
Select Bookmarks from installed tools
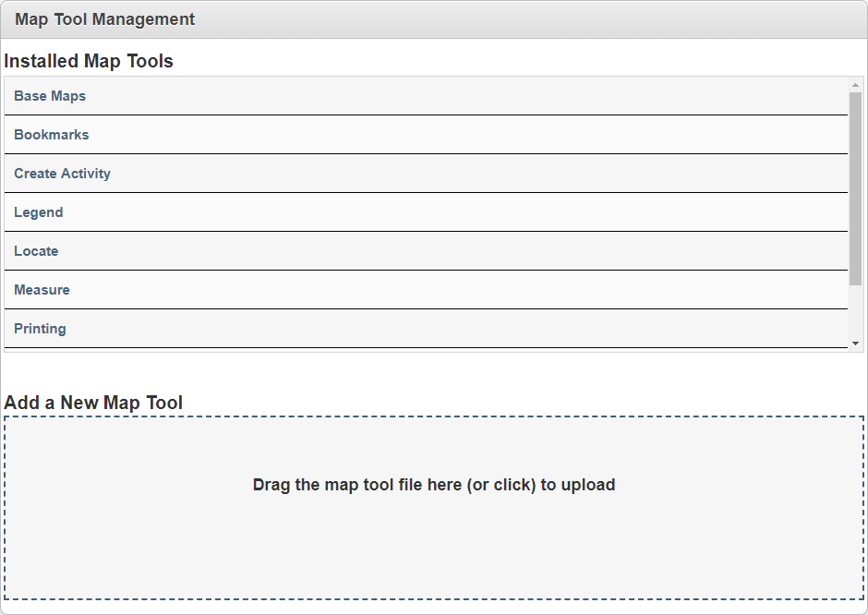click(51, 135)
